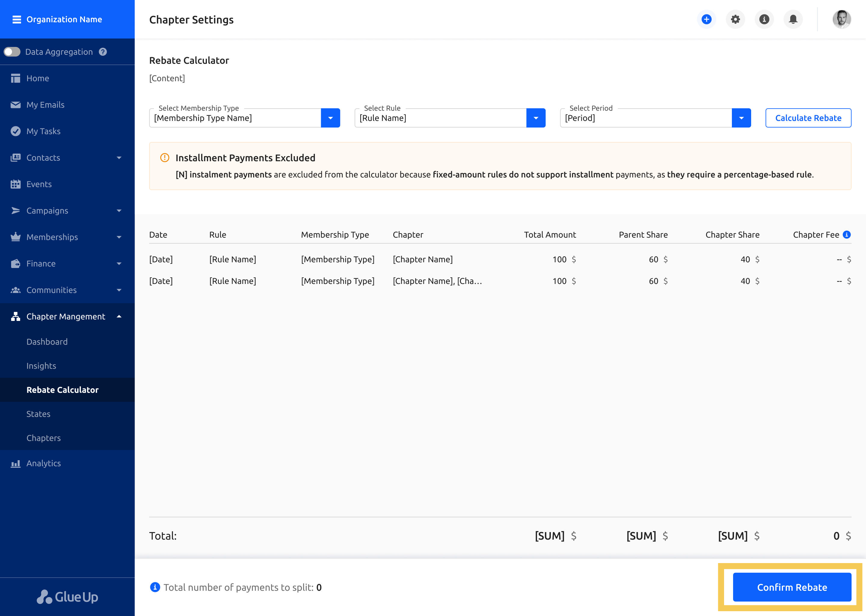Open Events in the sidebar
866x616 pixels.
(x=39, y=184)
